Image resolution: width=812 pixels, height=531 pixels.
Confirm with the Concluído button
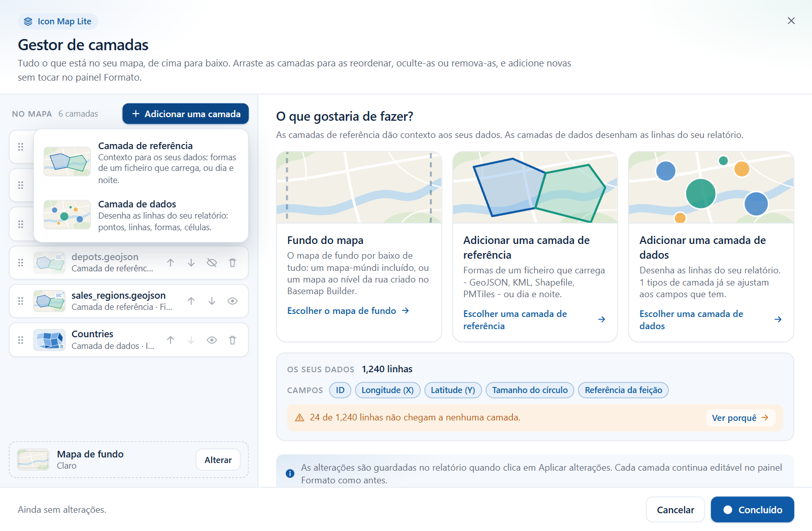[x=753, y=510]
